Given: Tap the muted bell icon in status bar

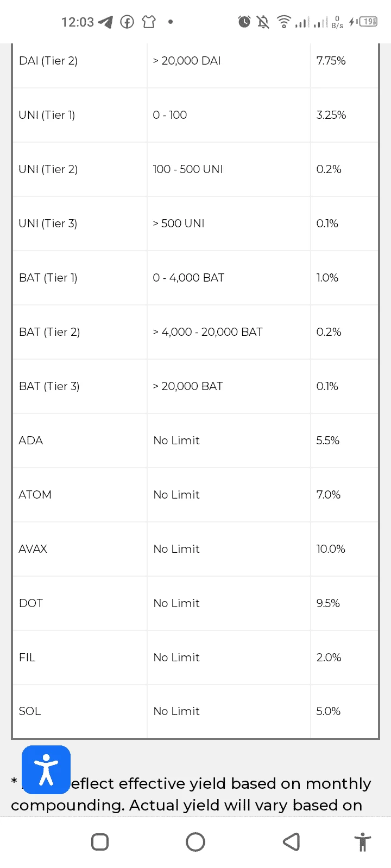Looking at the screenshot, I should pos(263,22).
